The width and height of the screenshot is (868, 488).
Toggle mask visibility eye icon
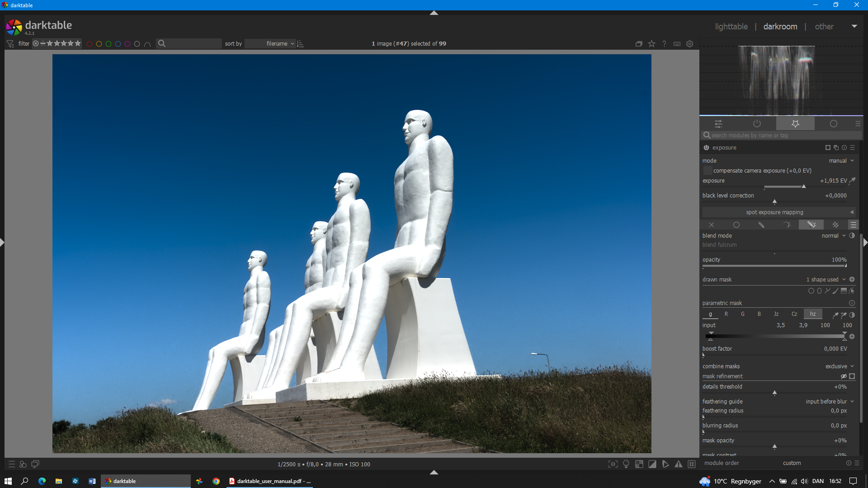tap(844, 376)
